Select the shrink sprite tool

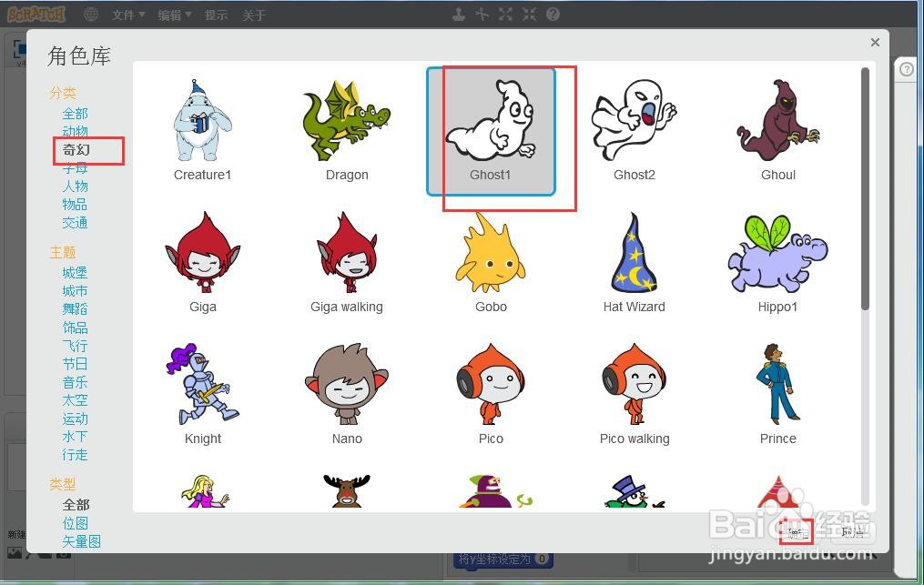pyautogui.click(x=529, y=15)
